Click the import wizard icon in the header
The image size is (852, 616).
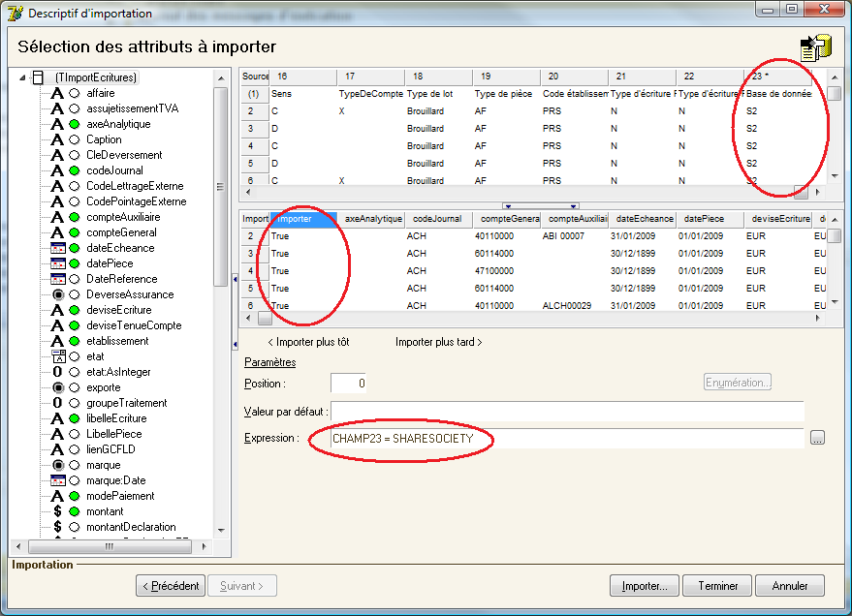click(x=816, y=47)
